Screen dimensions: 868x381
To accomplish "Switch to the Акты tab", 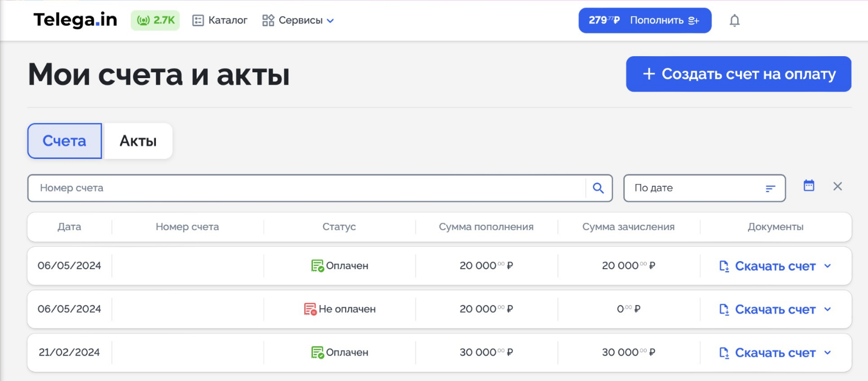I will tap(138, 141).
